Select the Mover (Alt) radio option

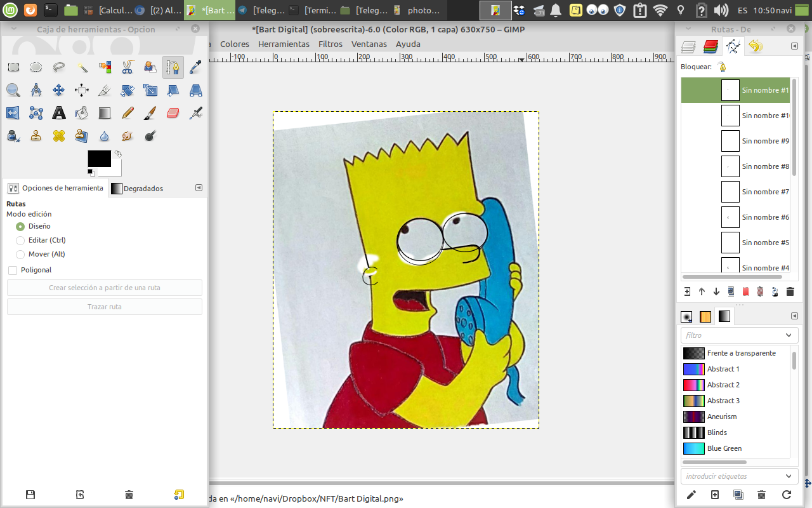click(20, 254)
